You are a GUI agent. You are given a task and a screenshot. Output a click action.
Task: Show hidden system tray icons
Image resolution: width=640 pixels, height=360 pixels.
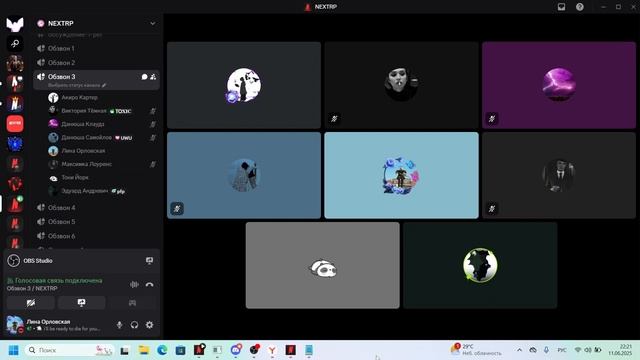point(519,350)
